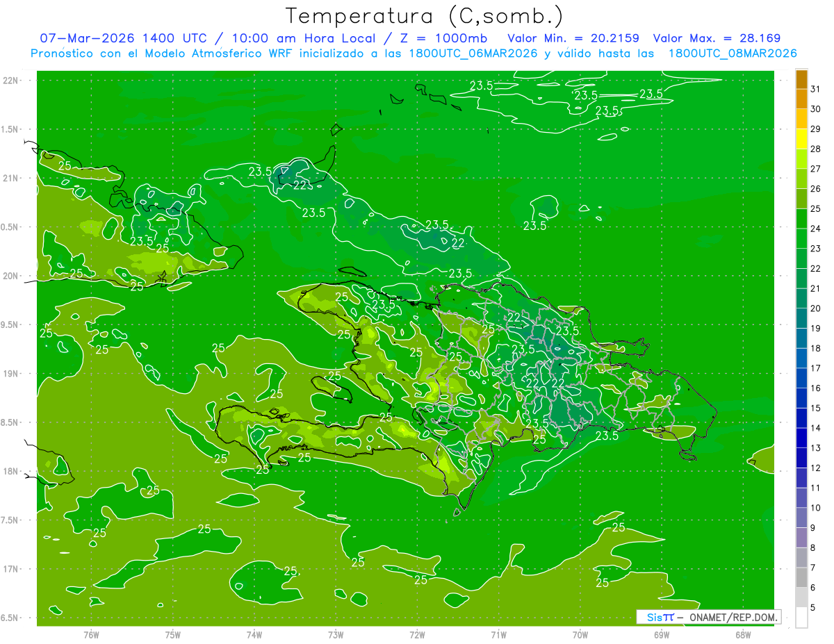The width and height of the screenshot is (834, 644).
Task: Click the "20" label on the colour scale
Action: (x=816, y=308)
